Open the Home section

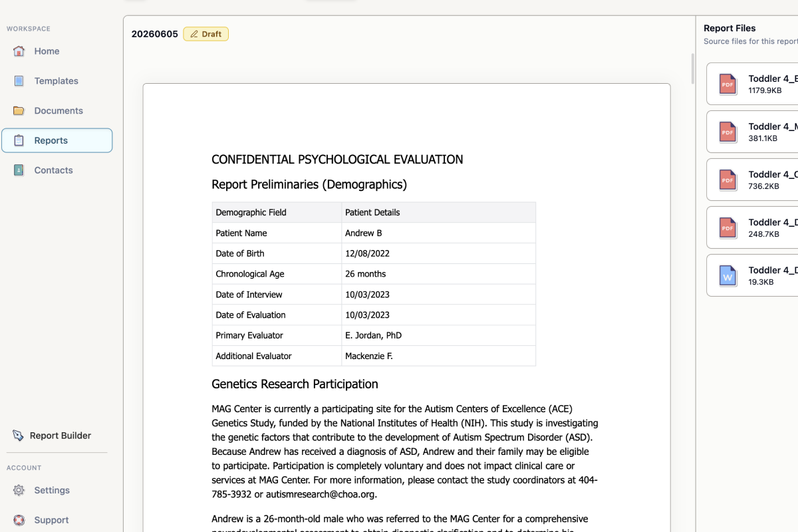(57, 51)
